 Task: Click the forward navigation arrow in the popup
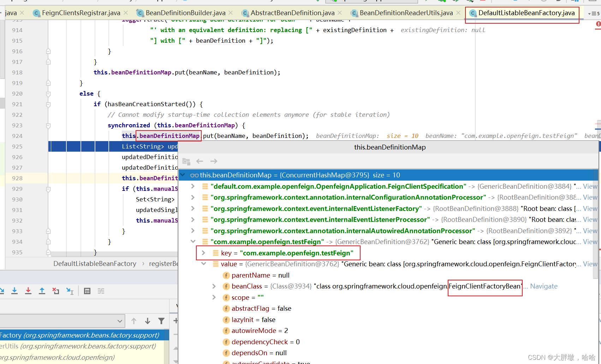click(x=214, y=161)
